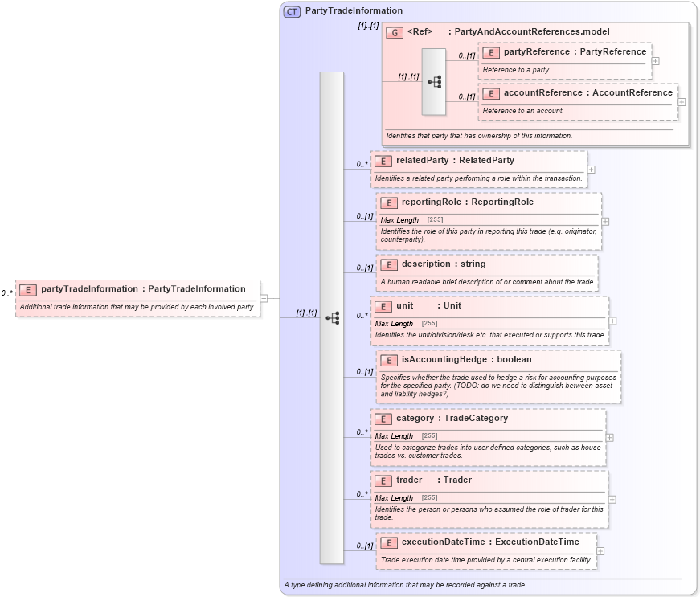
Task: Click the 'A type defining additional information' footer annotation
Action: pyautogui.click(x=405, y=585)
